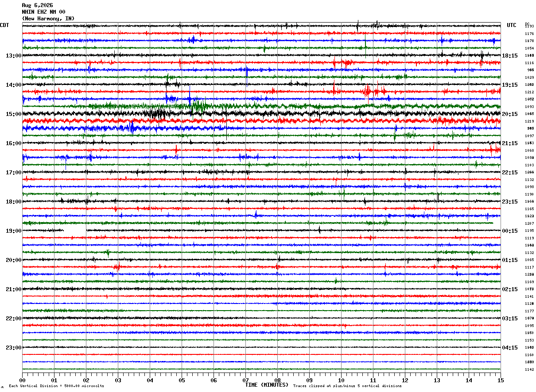Click the 01:15 UTC time label
Viewport: 536px width, 392px height.
click(x=510, y=260)
